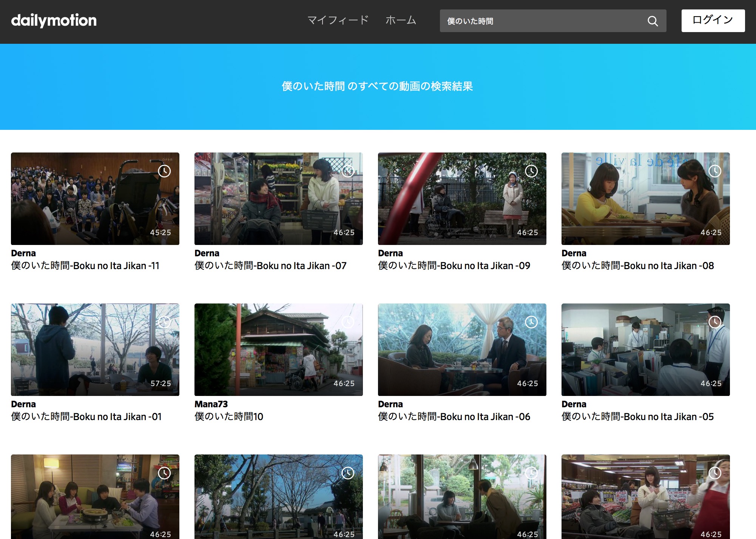Open video thumbnail for Boku no Ita Jikan -09
Image resolution: width=756 pixels, height=539 pixels.
(462, 199)
